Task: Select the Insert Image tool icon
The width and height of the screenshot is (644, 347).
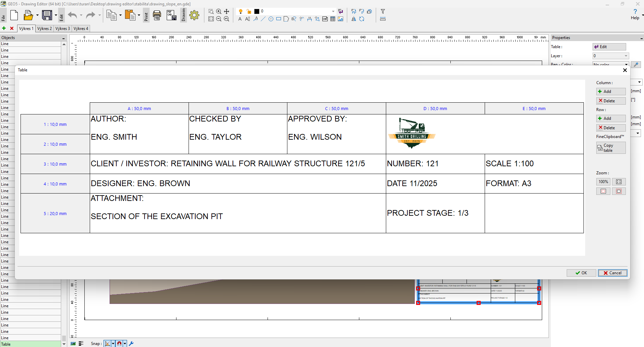Action: click(x=340, y=19)
